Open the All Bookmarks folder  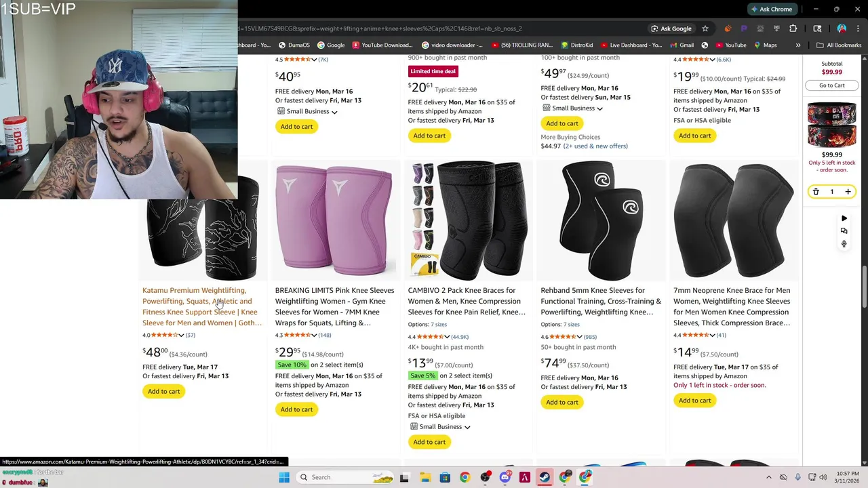coord(839,45)
